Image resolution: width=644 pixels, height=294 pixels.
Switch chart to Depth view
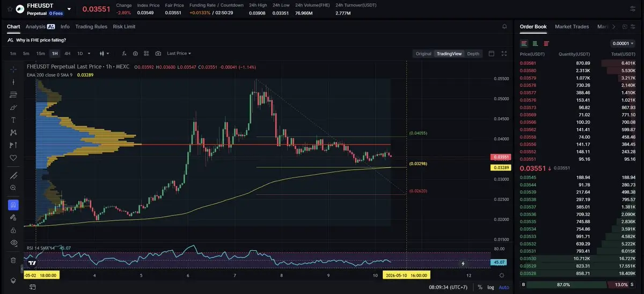coord(473,53)
